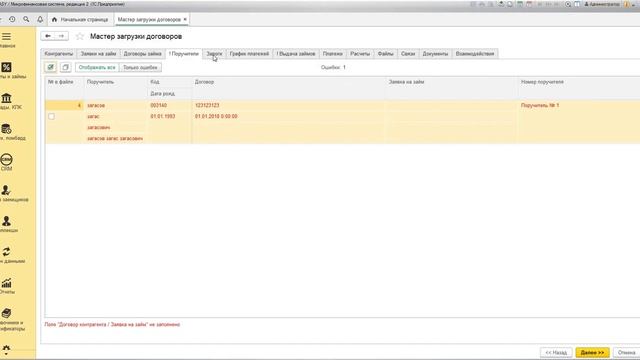Click the '<< Назад' button
This screenshot has height=360, width=640.
[x=556, y=352]
